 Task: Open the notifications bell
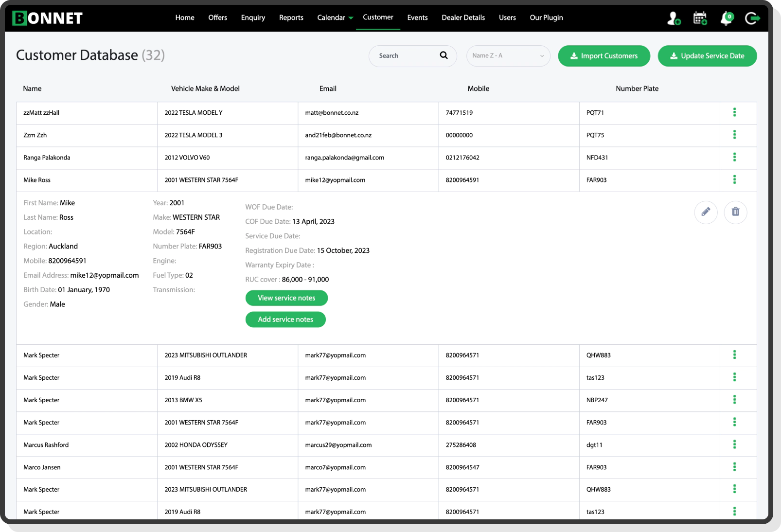click(x=726, y=18)
